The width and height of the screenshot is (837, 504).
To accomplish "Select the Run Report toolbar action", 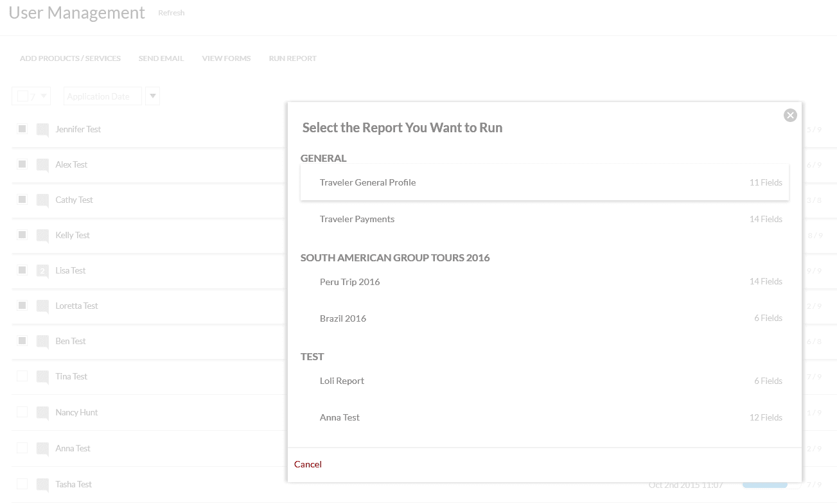I will coord(292,58).
